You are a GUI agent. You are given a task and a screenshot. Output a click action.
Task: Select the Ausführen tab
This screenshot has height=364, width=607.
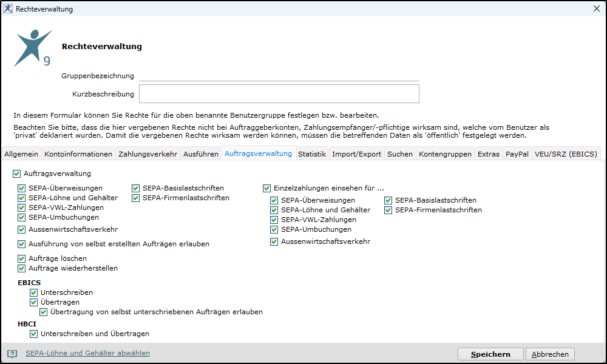201,154
